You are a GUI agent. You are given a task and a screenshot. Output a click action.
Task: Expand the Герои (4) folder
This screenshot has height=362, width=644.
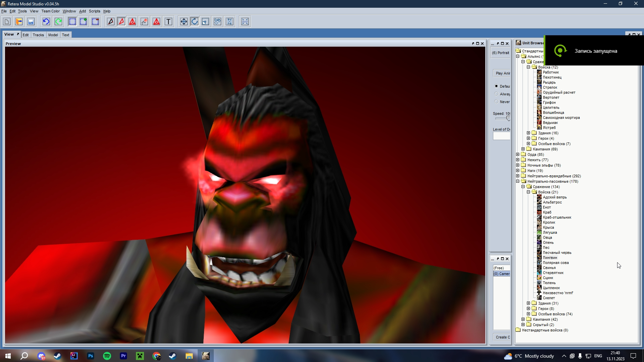click(x=529, y=138)
